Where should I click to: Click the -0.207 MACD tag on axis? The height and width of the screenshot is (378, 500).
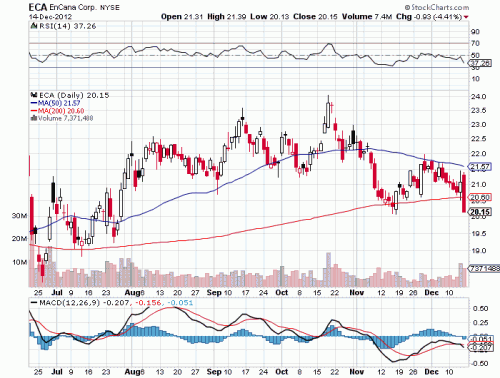[480, 348]
